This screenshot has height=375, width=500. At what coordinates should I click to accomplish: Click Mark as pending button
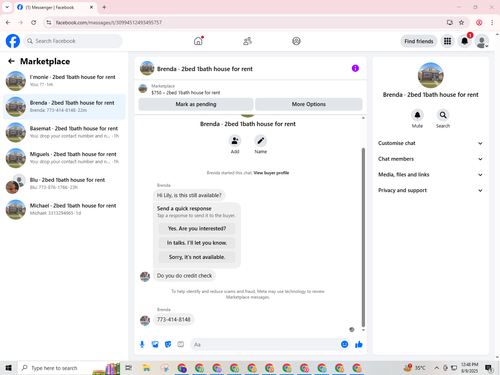coord(196,104)
